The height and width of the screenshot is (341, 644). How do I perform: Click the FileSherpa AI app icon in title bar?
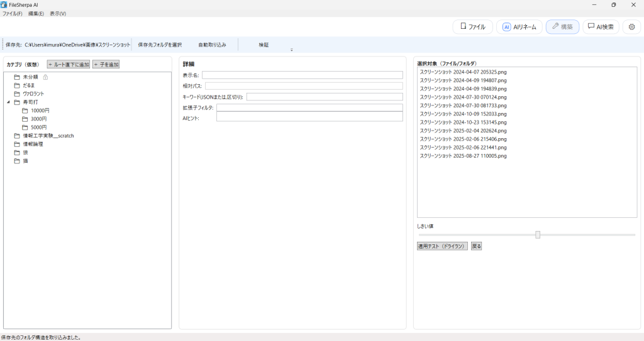click(4, 4)
